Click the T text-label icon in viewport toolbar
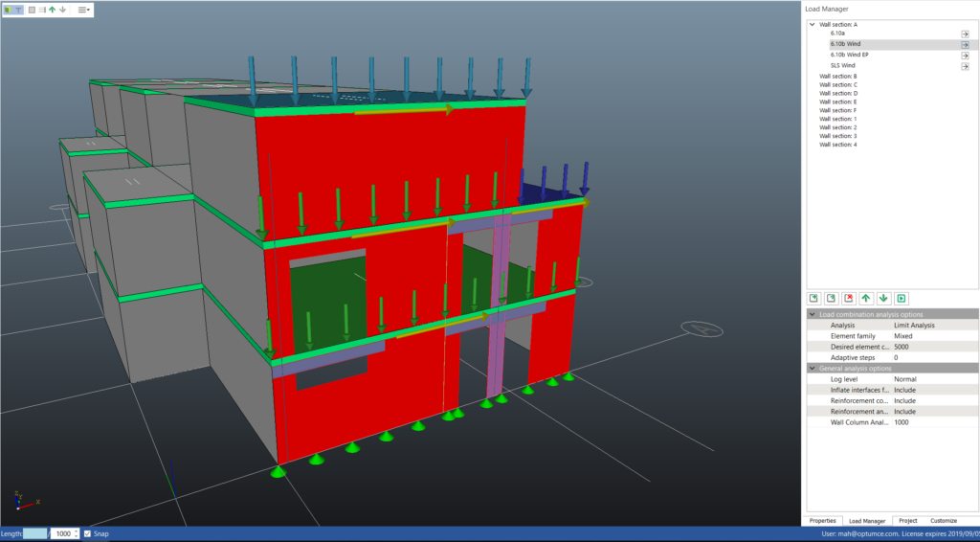 click(18, 10)
